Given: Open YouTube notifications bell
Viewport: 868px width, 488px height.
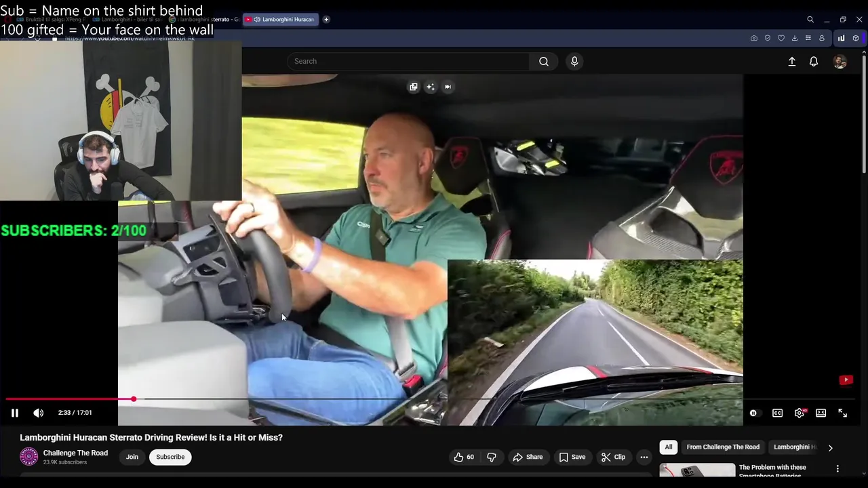Looking at the screenshot, I should 814,62.
